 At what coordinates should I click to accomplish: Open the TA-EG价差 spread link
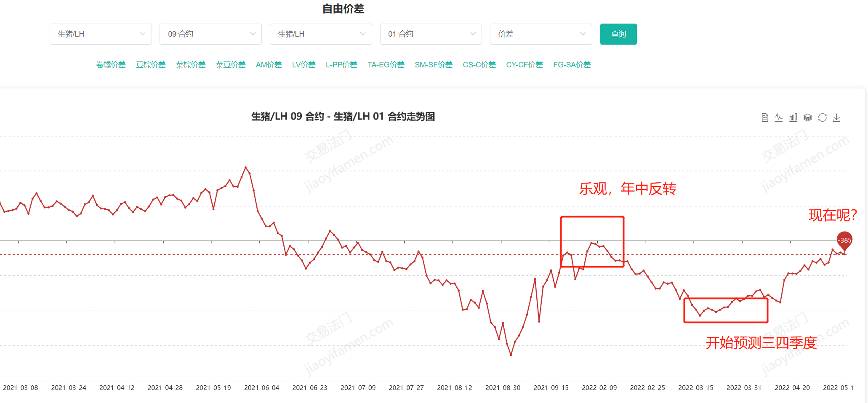386,65
